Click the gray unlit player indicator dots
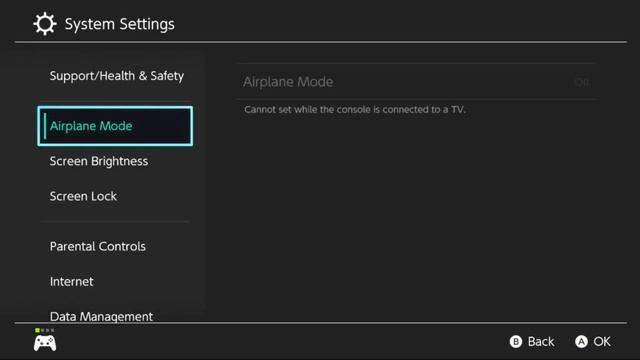Screen dimensions: 640x360 click(47, 330)
